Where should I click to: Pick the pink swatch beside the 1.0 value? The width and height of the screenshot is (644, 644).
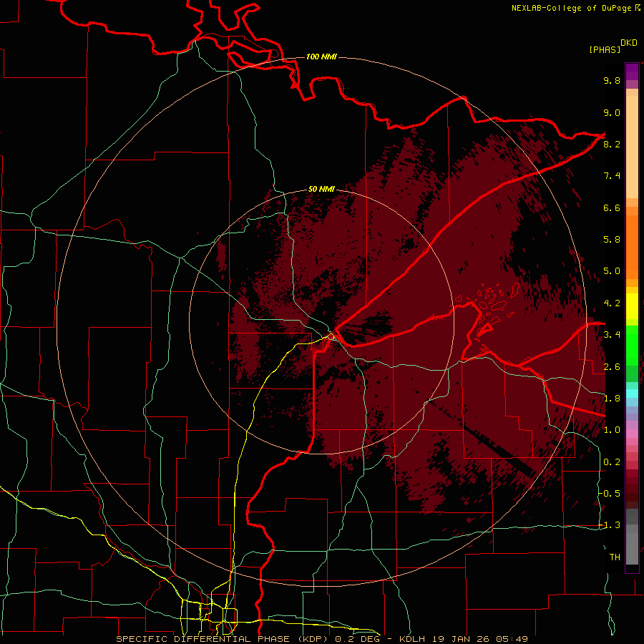tap(632, 434)
